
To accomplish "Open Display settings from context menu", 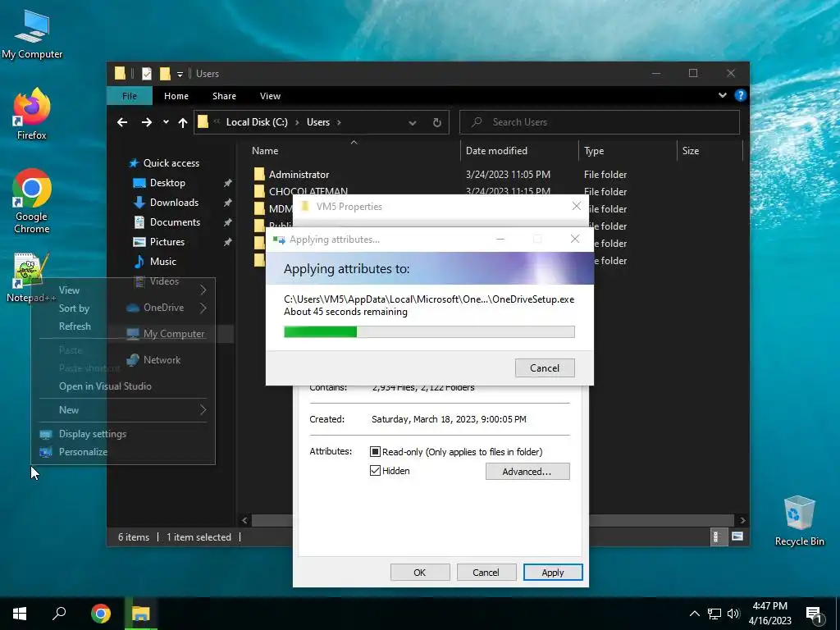I will (93, 434).
